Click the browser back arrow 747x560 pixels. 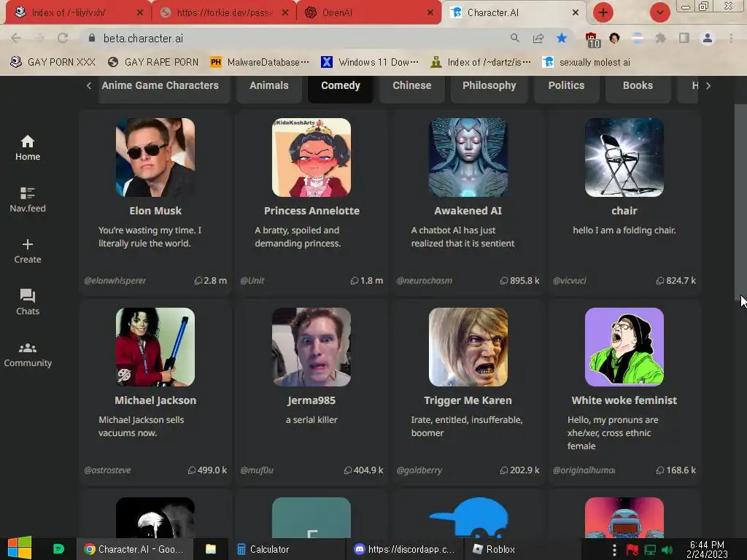pyautogui.click(x=16, y=38)
